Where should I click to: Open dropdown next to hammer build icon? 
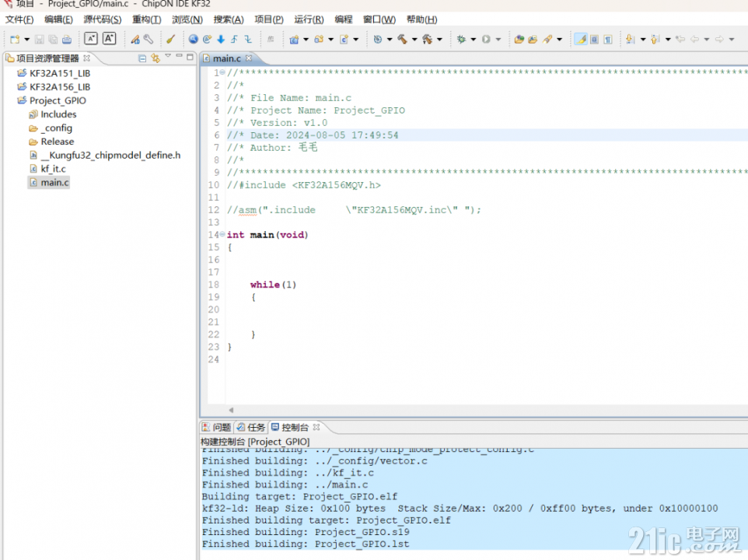tap(414, 39)
